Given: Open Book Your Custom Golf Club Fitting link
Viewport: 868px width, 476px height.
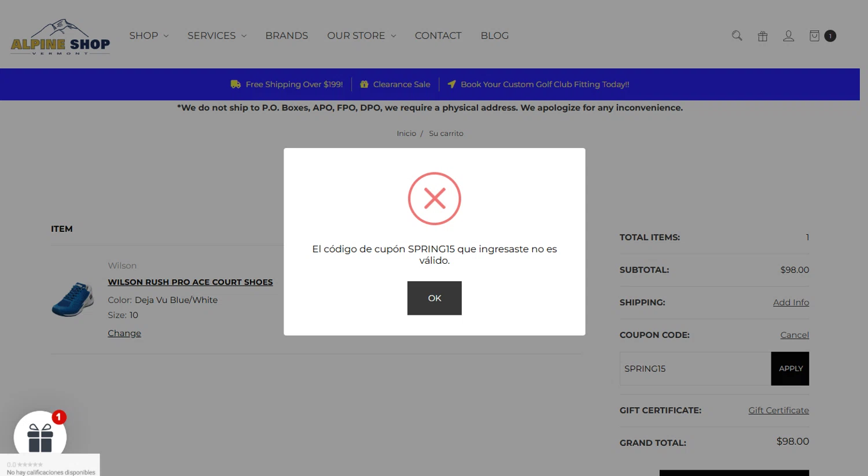Looking at the screenshot, I should (x=545, y=84).
